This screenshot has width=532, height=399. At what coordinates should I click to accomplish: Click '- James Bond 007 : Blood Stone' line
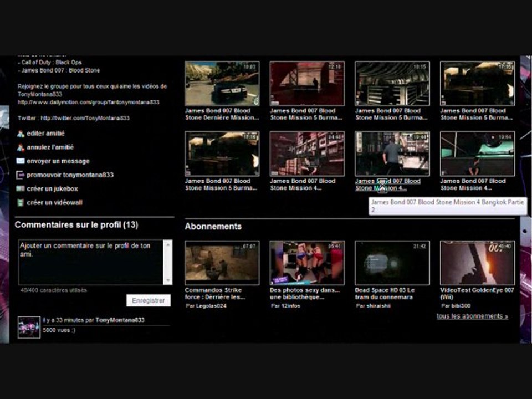59,70
